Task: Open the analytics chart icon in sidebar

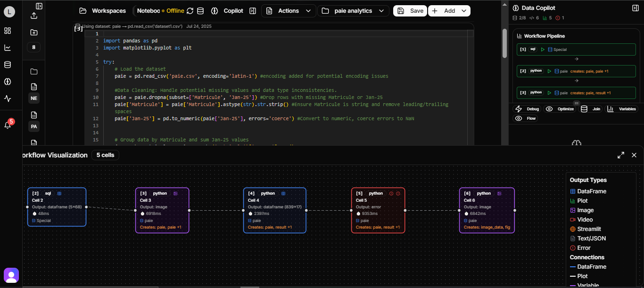Action: (x=7, y=47)
